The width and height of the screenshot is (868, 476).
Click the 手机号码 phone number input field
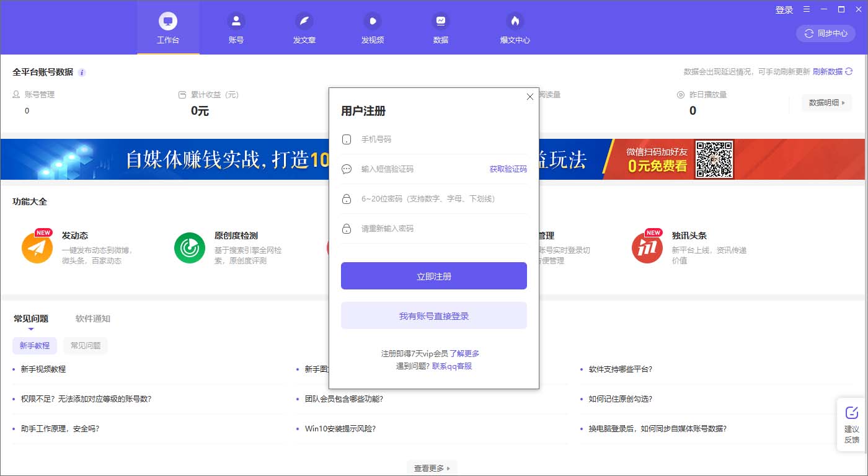433,139
